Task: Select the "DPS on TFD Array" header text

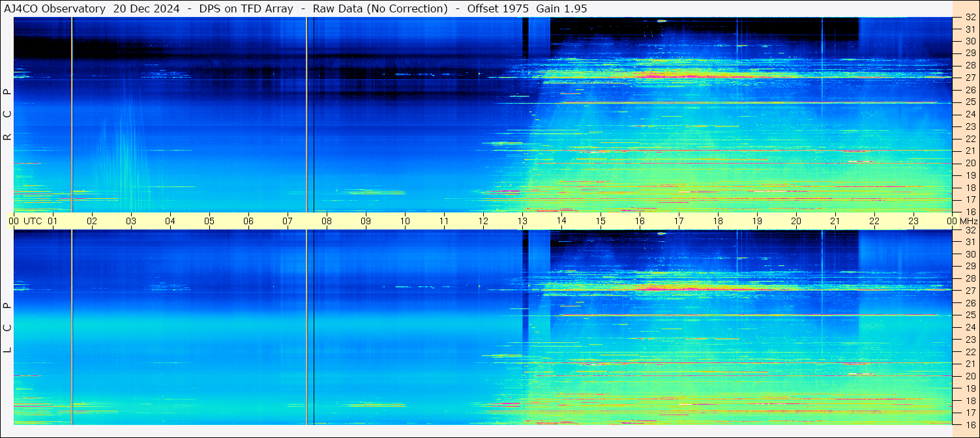Action: click(x=246, y=8)
